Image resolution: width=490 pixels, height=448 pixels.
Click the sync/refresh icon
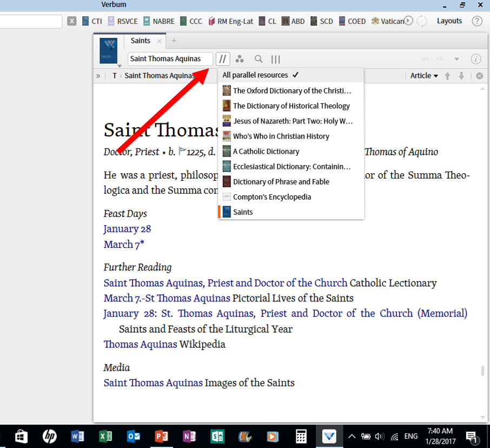point(422,21)
